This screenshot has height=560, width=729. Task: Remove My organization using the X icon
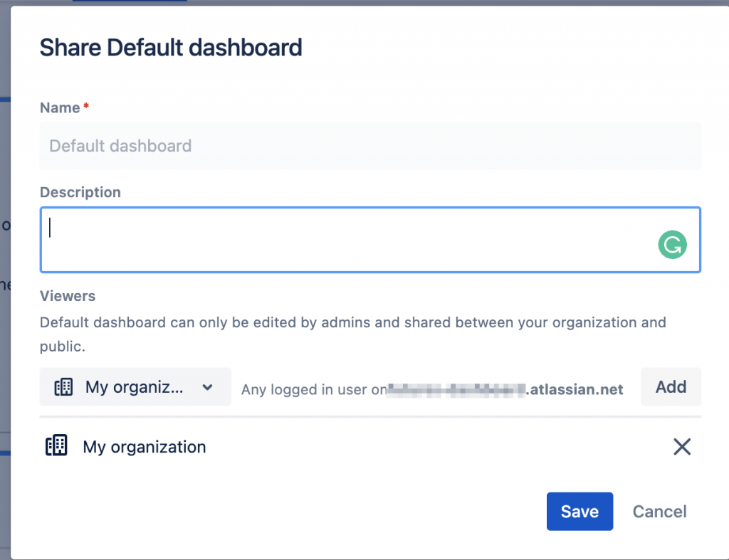681,447
